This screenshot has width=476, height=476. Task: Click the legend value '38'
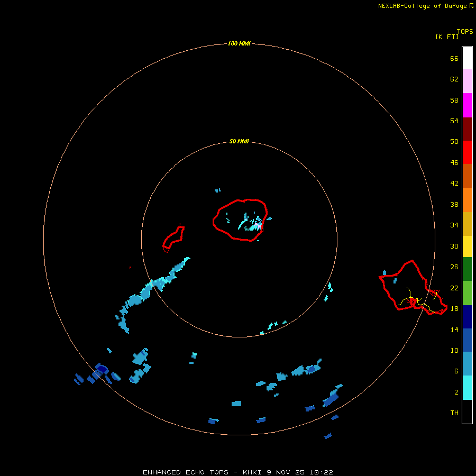tap(454, 204)
